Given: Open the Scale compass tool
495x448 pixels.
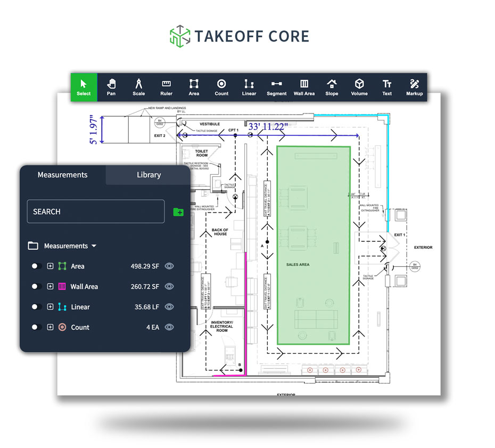Looking at the screenshot, I should (138, 87).
